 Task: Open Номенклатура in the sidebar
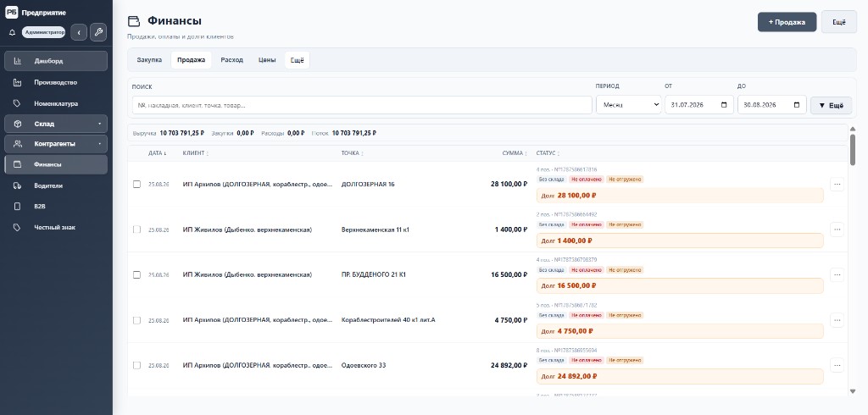[56, 103]
